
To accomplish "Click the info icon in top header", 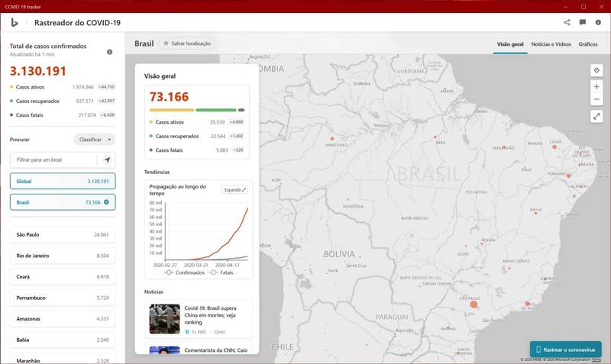I will point(598,22).
